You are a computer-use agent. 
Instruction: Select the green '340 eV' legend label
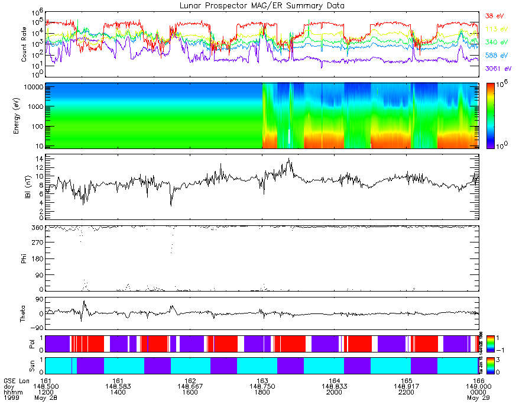(x=497, y=42)
